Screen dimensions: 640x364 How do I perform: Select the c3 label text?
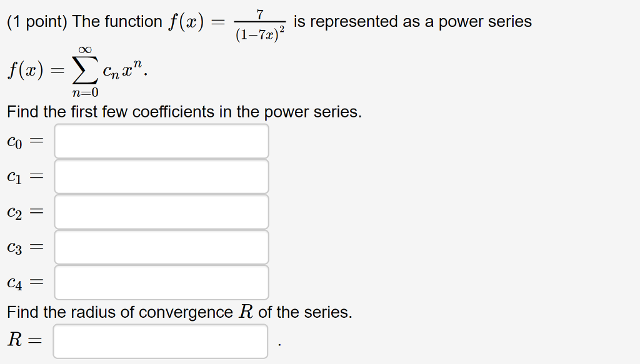click(15, 246)
